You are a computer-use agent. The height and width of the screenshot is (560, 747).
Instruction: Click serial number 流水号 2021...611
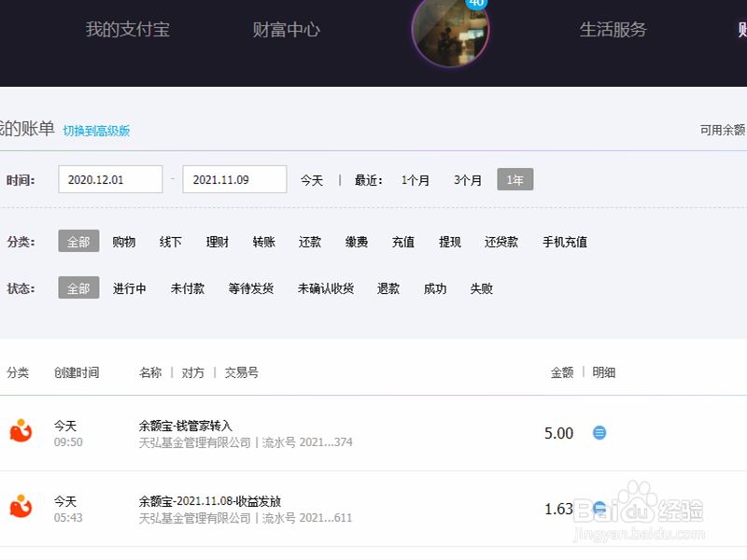click(307, 518)
